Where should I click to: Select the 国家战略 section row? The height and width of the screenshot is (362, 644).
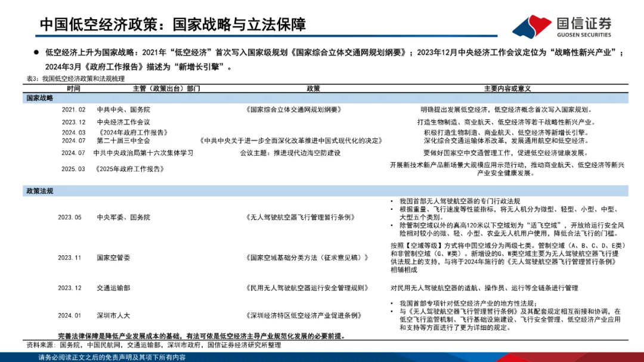point(326,98)
